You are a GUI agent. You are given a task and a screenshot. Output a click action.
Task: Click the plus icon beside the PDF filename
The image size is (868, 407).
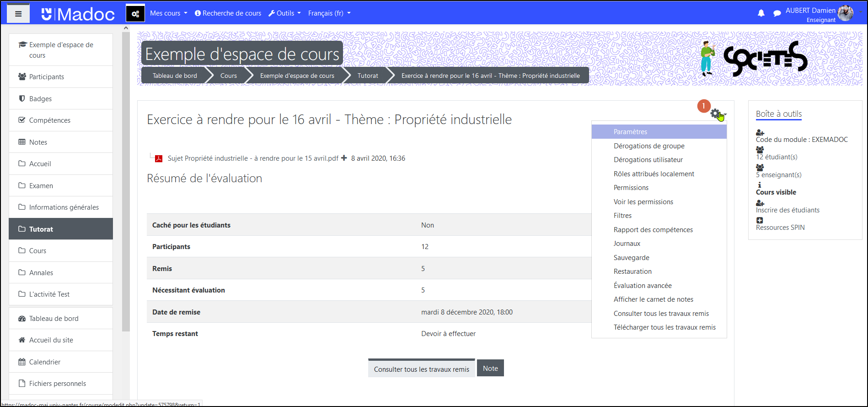[344, 158]
